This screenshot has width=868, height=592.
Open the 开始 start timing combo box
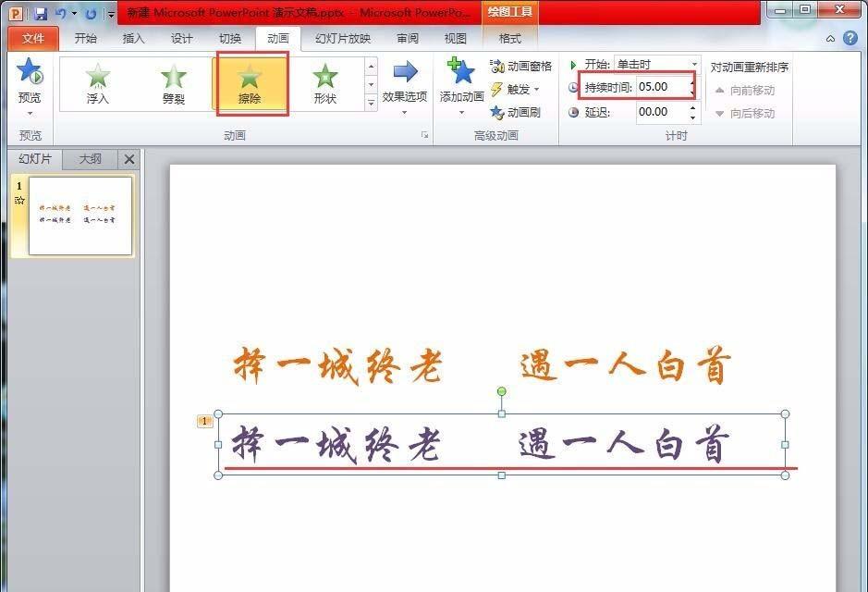click(x=657, y=65)
